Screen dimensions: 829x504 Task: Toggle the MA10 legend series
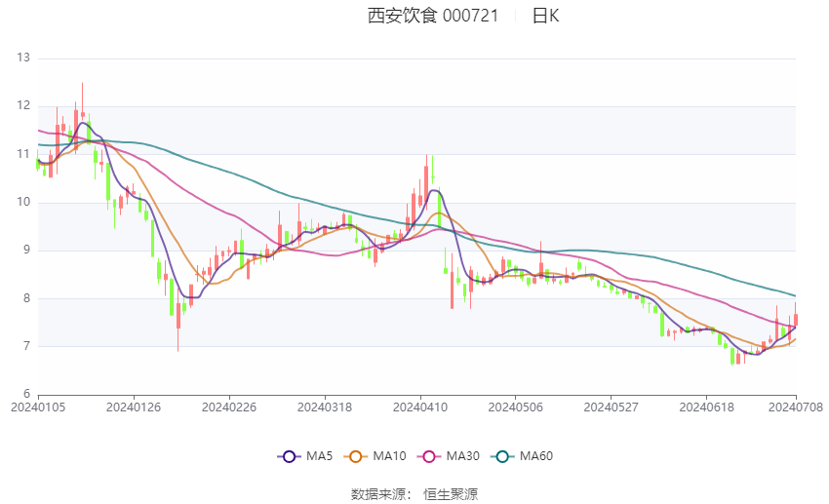(x=375, y=456)
